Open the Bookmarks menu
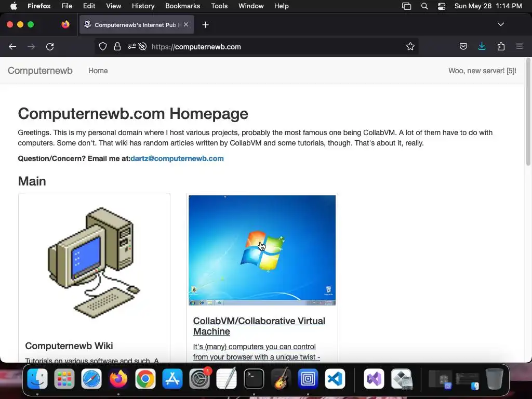This screenshot has width=532, height=399. pyautogui.click(x=182, y=6)
